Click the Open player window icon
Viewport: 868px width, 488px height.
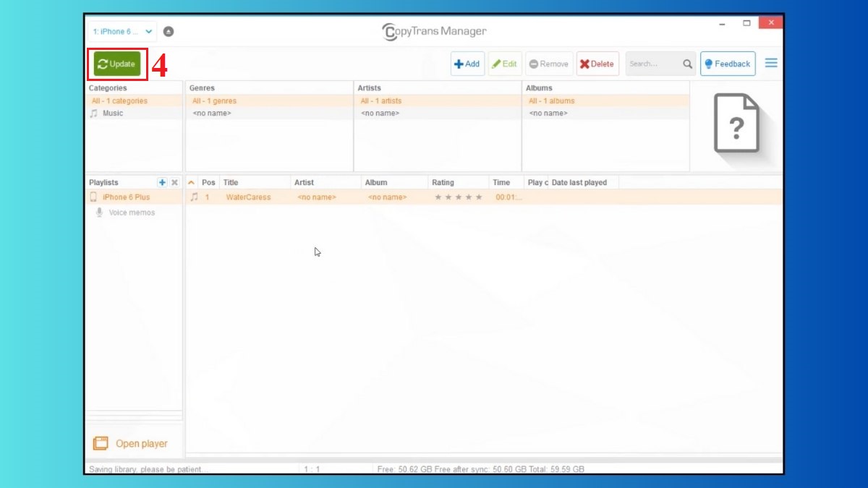[101, 444]
